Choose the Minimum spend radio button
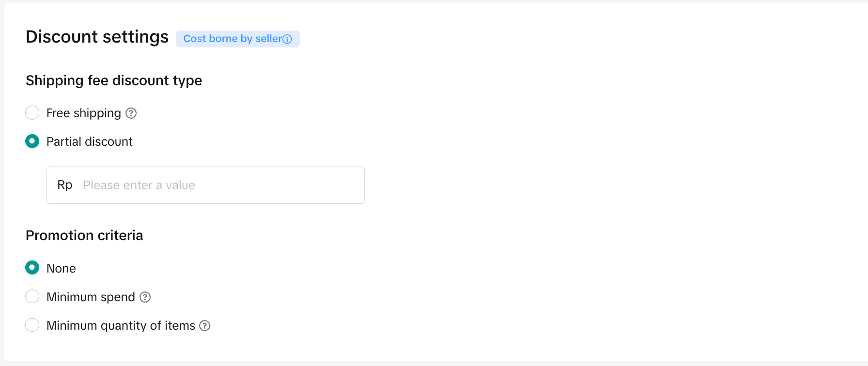 tap(32, 296)
